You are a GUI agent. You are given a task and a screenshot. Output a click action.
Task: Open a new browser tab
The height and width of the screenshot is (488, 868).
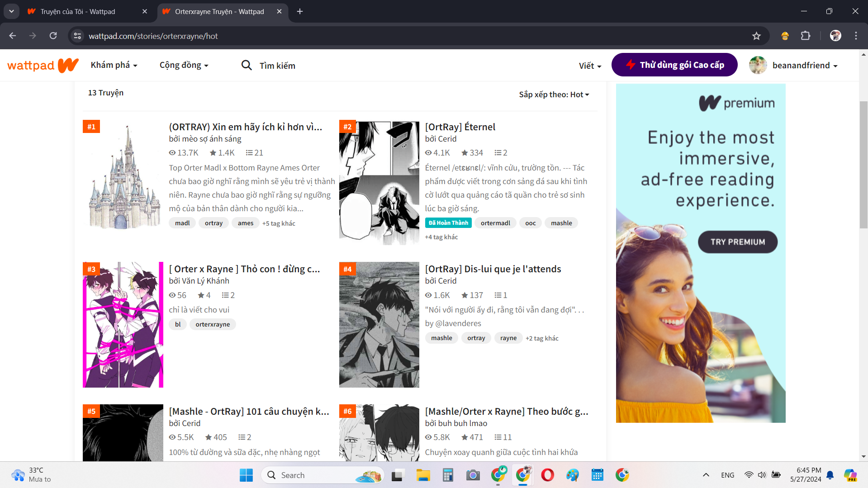point(300,12)
